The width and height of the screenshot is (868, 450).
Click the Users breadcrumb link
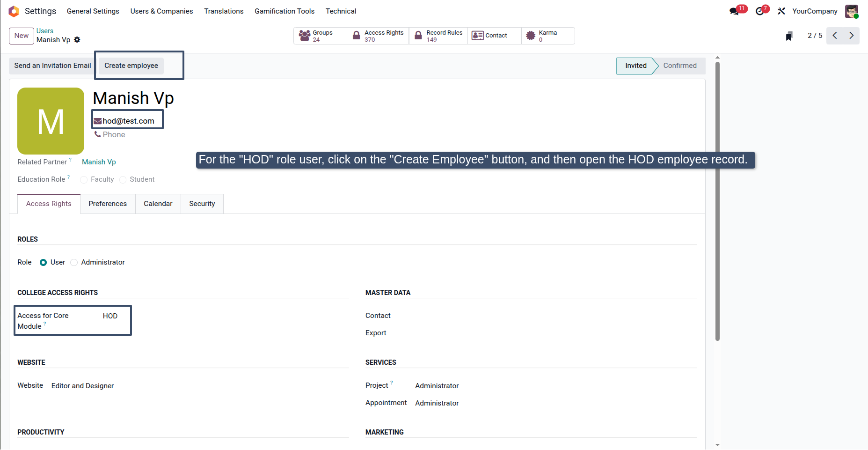45,31
